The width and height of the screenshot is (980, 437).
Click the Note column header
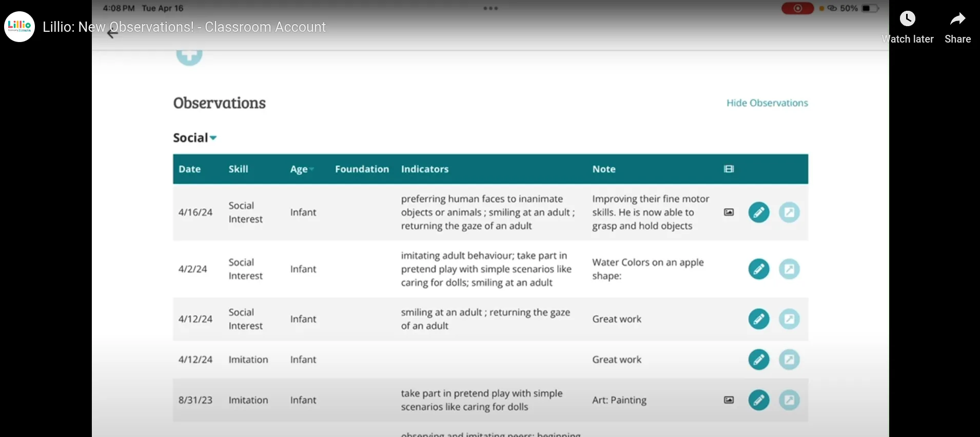click(x=604, y=169)
